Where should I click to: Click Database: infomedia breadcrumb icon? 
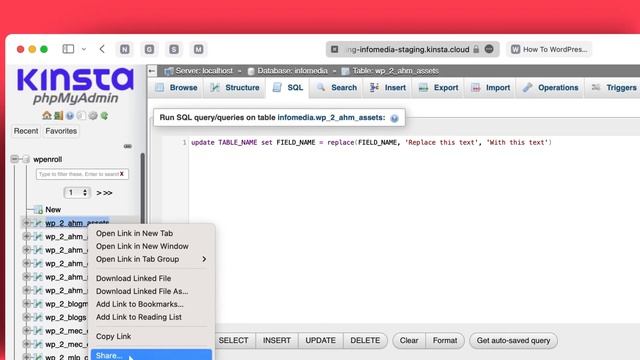point(251,71)
